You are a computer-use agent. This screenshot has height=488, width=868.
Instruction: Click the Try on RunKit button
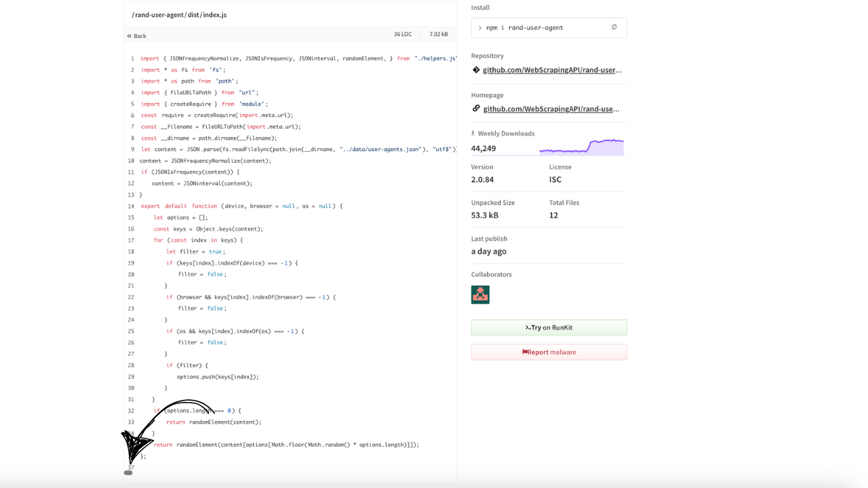coord(549,327)
